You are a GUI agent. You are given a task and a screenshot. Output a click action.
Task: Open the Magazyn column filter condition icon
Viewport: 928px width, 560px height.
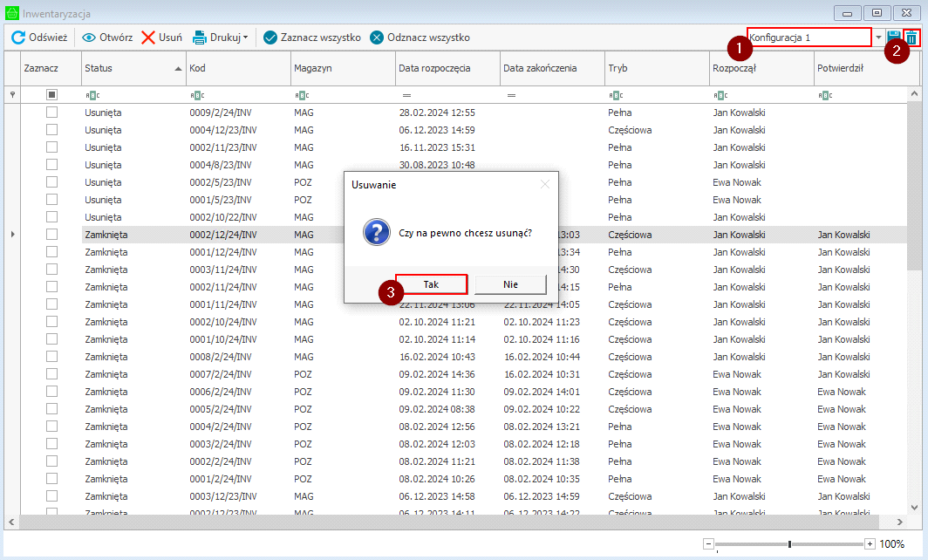pyautogui.click(x=302, y=95)
